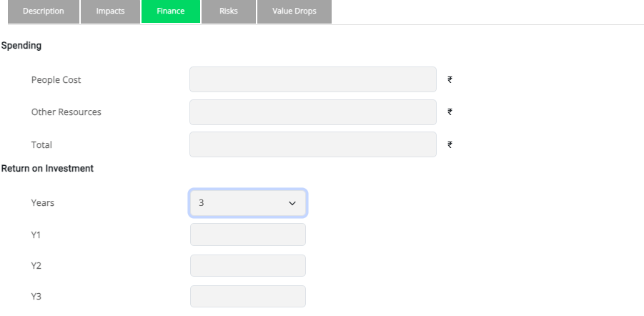
Task: Select the Finance tab
Action: (169, 11)
